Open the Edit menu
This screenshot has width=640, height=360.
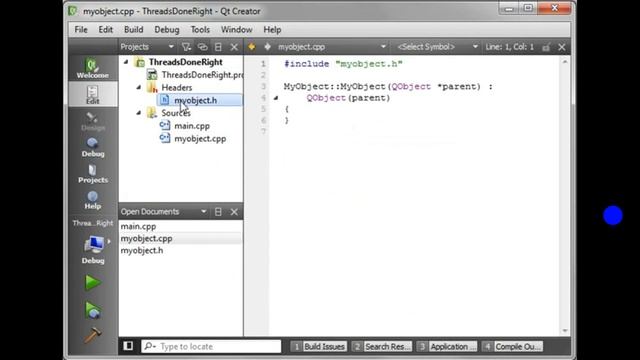click(x=105, y=30)
